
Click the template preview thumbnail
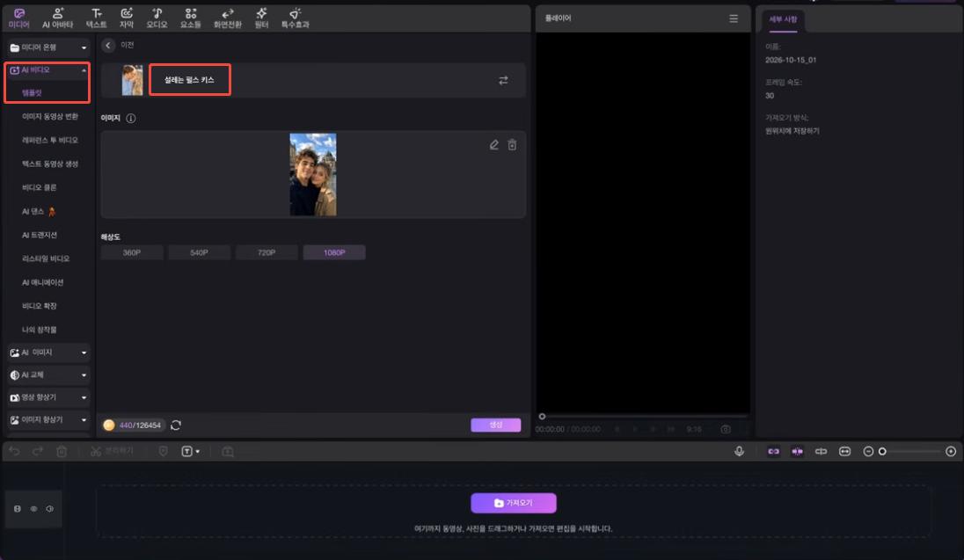click(132, 80)
